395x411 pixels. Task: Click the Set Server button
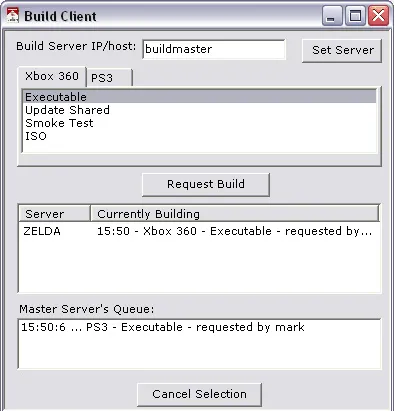(342, 50)
